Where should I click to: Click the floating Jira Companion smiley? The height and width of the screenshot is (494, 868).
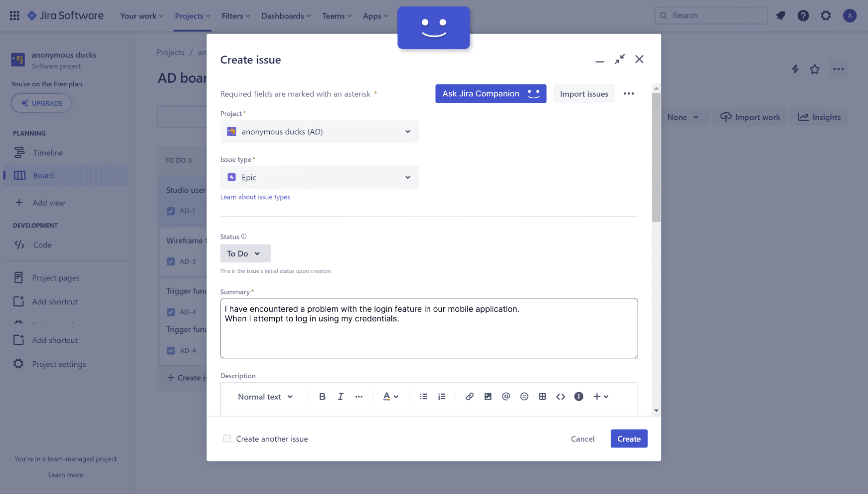tap(434, 28)
